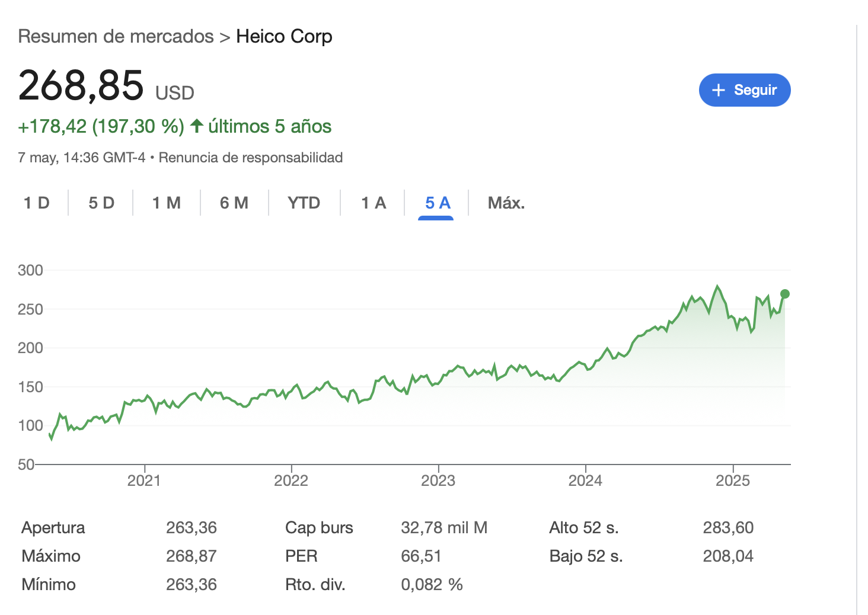Switch to the 5 D range tab
The image size is (868, 615).
click(x=101, y=203)
